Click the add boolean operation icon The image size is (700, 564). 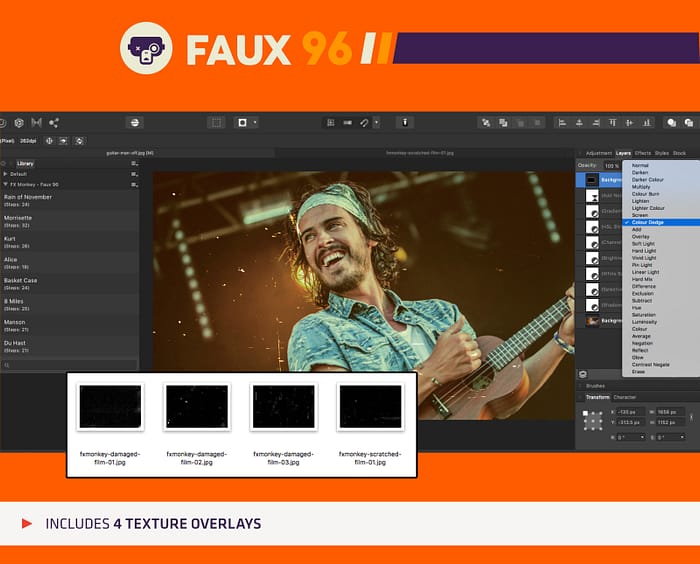point(671,123)
